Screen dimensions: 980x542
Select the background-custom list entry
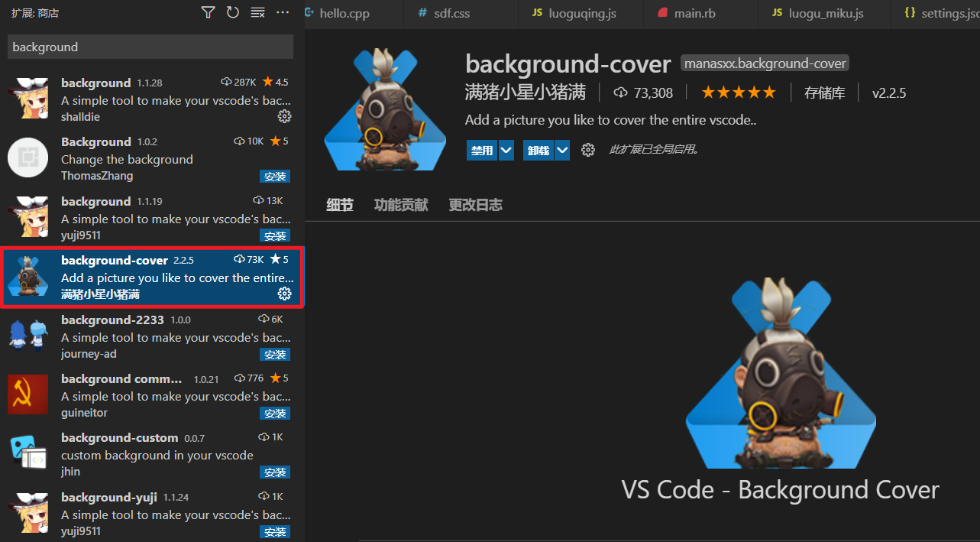click(152, 454)
